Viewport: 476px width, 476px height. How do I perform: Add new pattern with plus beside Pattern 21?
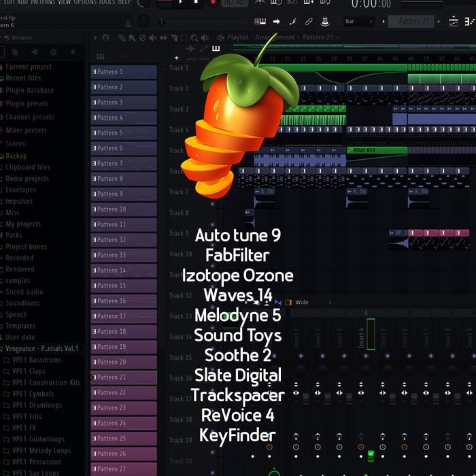pyautogui.click(x=439, y=22)
